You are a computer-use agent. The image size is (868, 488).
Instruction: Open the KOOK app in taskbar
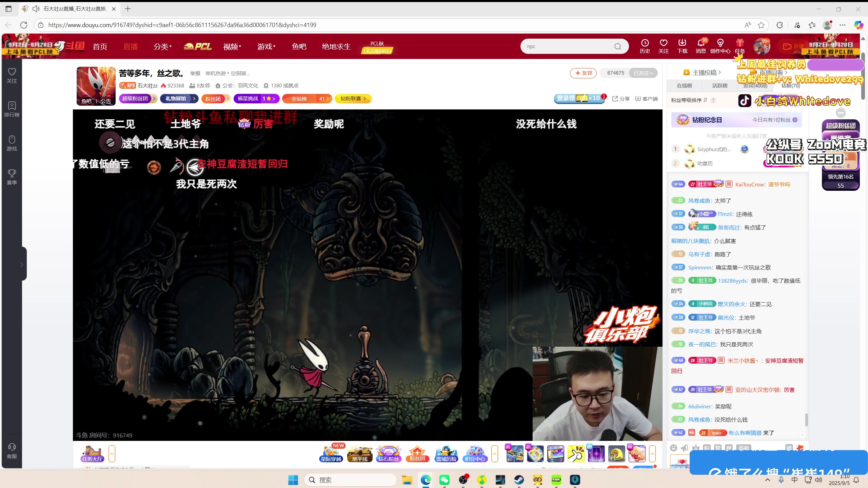click(556, 480)
